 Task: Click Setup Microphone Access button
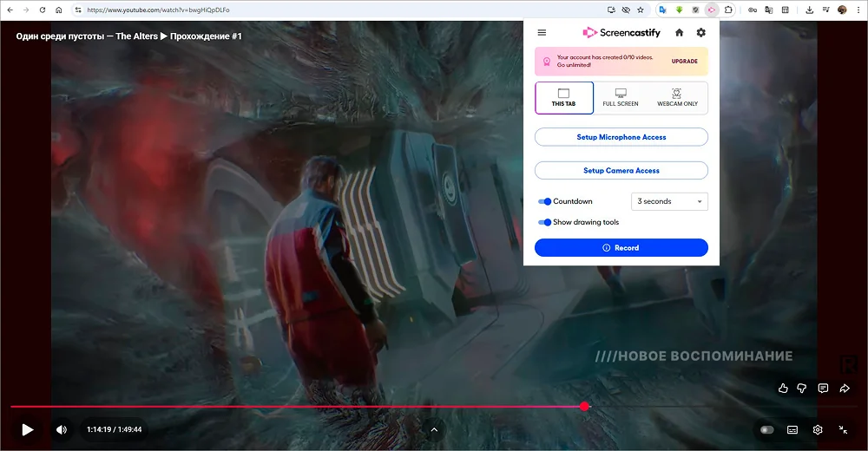[x=621, y=137]
